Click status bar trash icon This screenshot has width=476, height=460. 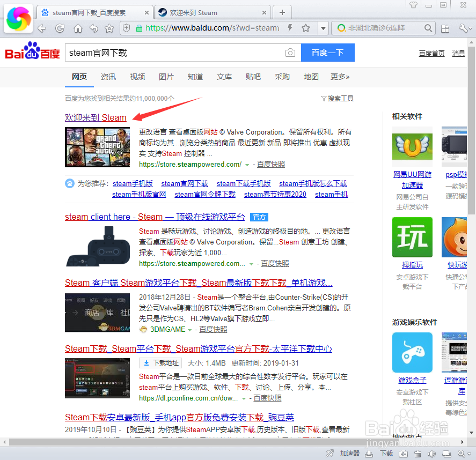click(x=418, y=454)
